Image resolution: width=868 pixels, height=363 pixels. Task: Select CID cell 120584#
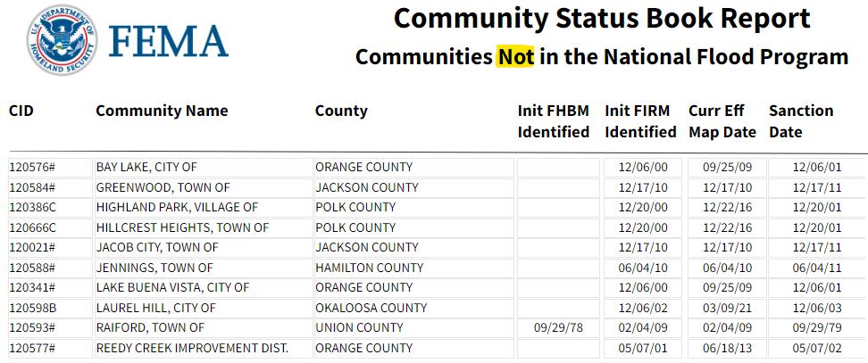tap(32, 187)
